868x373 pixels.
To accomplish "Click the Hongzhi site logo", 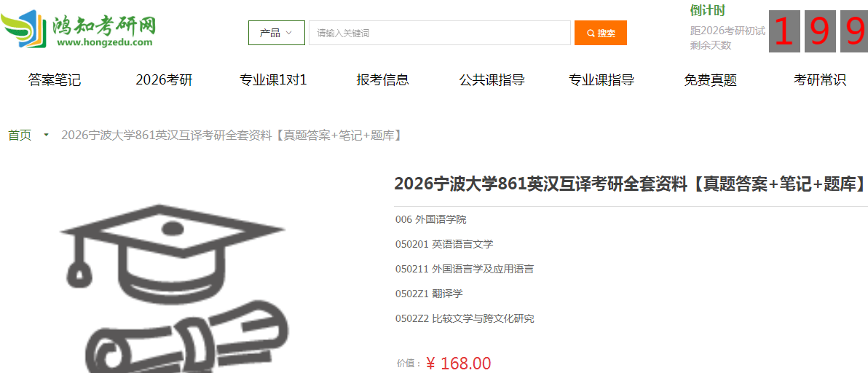I will point(78,29).
